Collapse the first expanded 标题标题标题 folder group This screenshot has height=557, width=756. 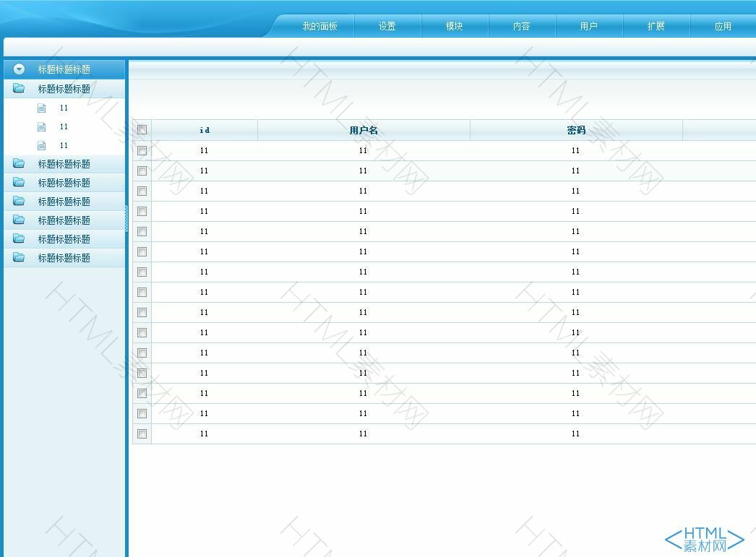pos(64,89)
